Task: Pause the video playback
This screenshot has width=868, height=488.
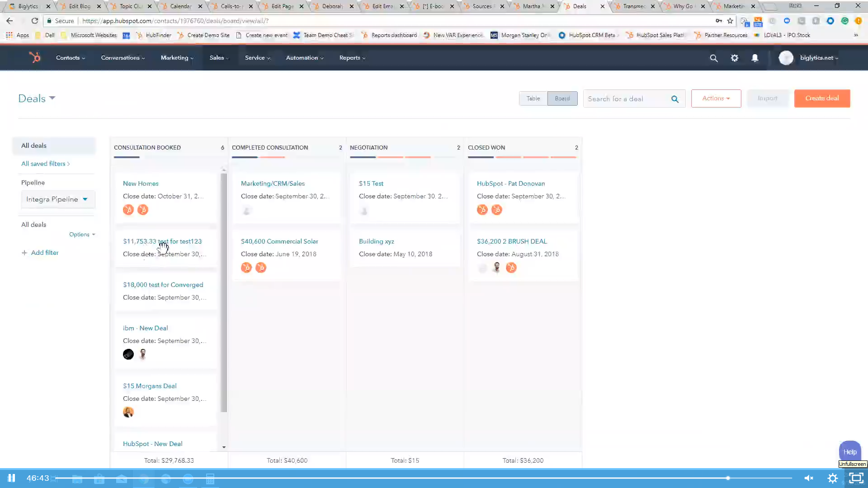Action: [x=12, y=478]
